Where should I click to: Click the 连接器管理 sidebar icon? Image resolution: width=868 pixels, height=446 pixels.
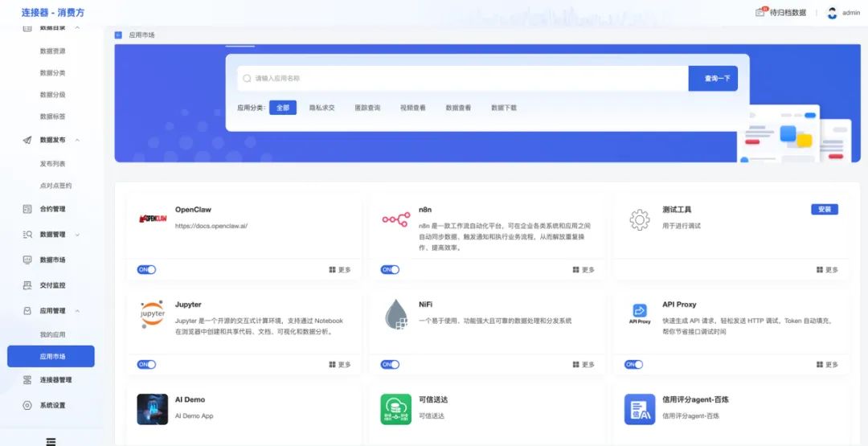[x=27, y=380]
